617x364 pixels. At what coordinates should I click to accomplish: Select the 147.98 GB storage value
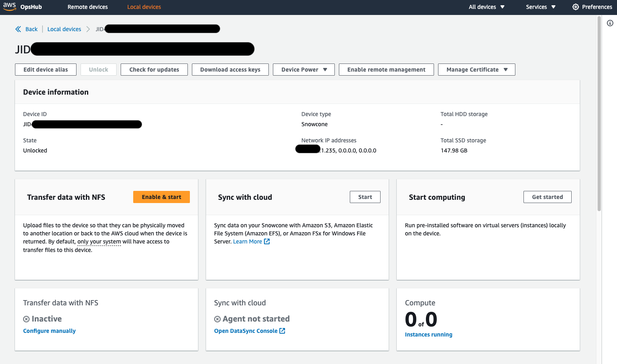pyautogui.click(x=454, y=150)
